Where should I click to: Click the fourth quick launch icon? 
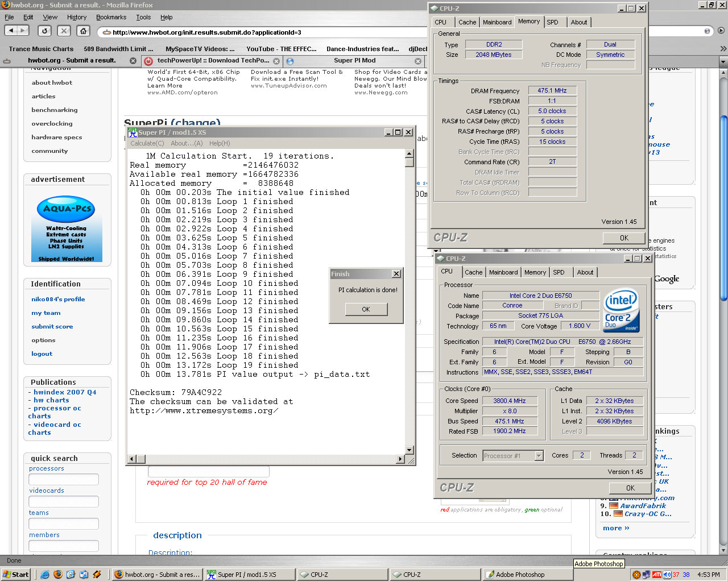click(x=84, y=575)
